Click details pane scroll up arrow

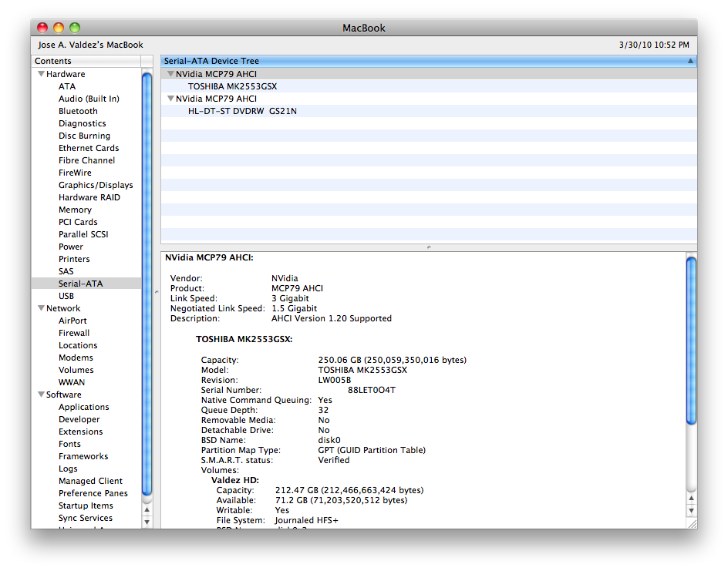(x=691, y=498)
